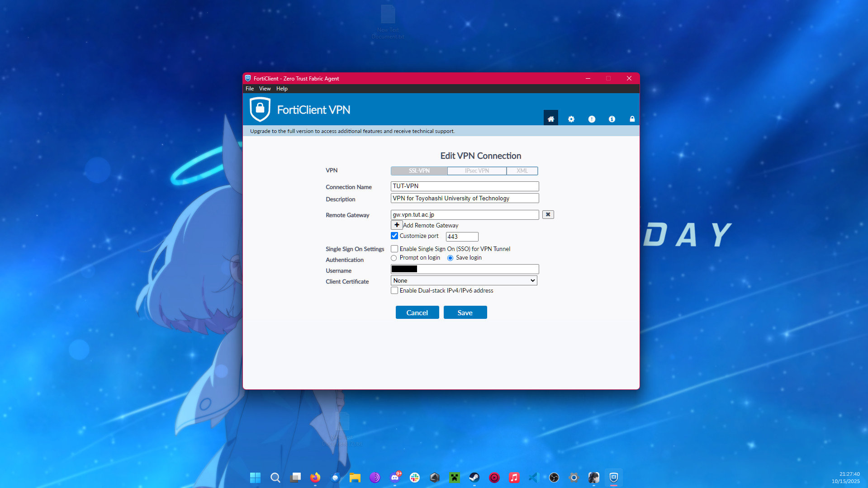868x488 pixels.
Task: Select Save login radio button
Action: (x=450, y=258)
